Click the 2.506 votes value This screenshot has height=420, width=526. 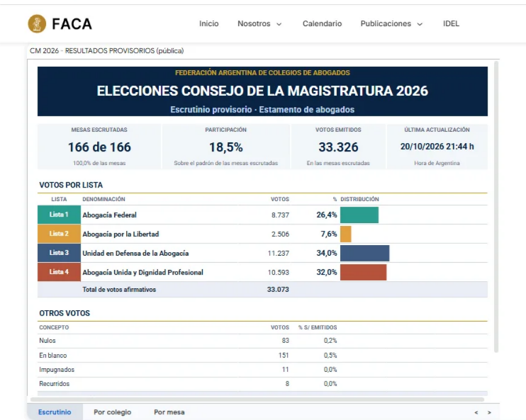pyautogui.click(x=280, y=234)
